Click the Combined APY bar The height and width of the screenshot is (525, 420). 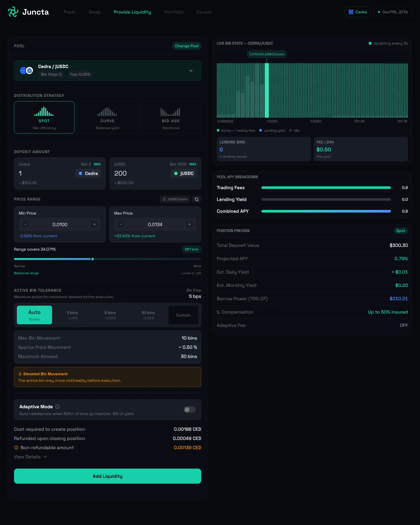tap(326, 211)
